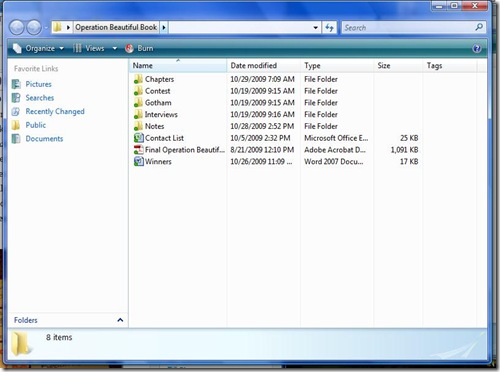The height and width of the screenshot is (372, 500).
Task: Expand the Folders pane chevron
Action: [120, 320]
